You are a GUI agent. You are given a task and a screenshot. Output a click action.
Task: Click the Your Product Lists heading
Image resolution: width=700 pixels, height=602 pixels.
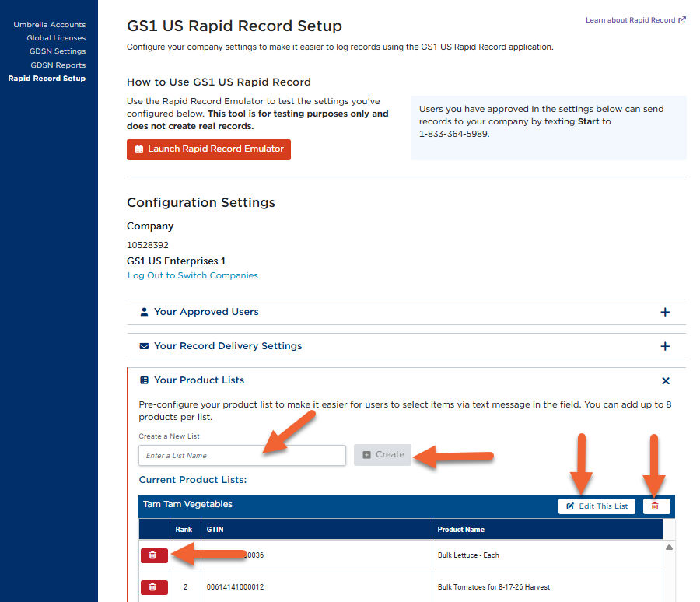tap(198, 380)
